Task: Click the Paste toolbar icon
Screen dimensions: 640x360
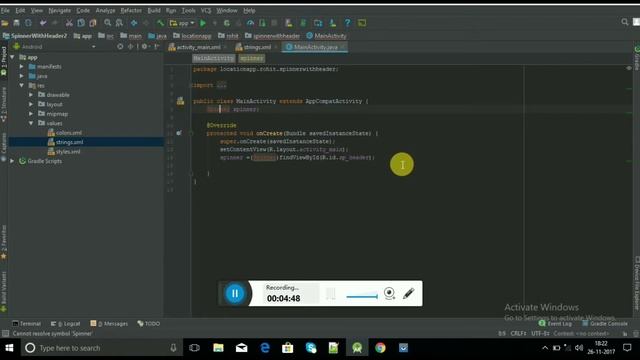Action: point(93,23)
